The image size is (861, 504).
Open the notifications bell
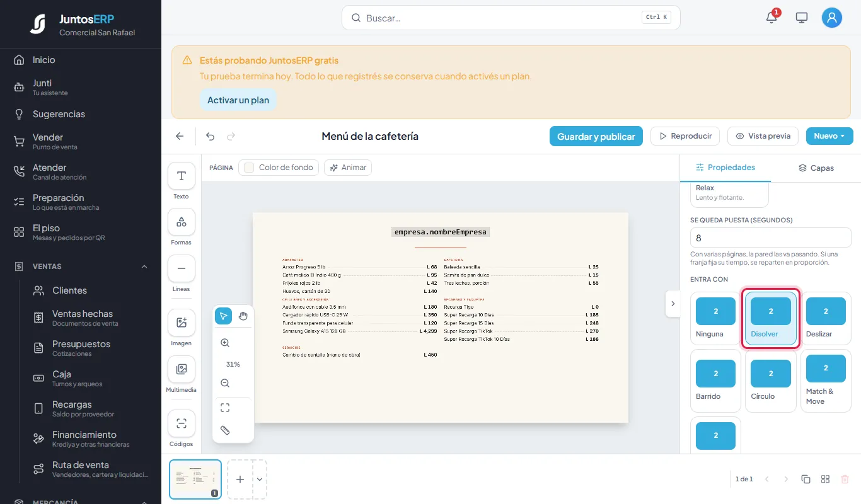point(771,18)
